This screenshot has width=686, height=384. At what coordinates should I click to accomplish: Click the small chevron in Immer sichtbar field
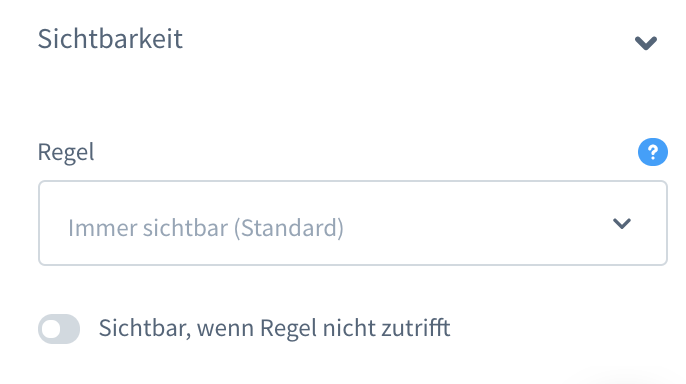tap(622, 223)
